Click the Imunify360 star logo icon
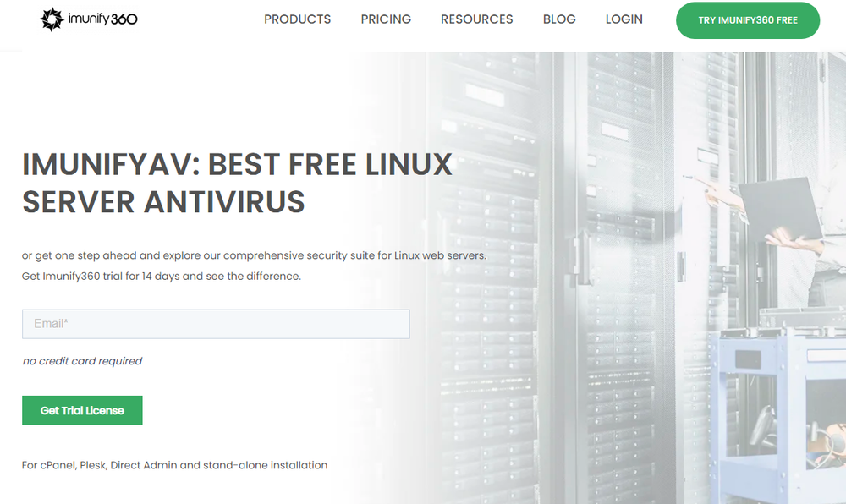846x504 pixels. (52, 19)
